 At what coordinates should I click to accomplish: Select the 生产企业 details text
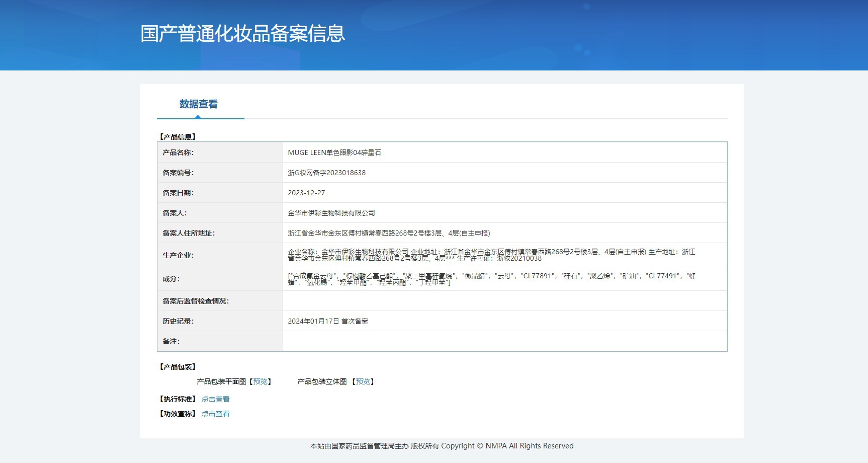[x=491, y=255]
